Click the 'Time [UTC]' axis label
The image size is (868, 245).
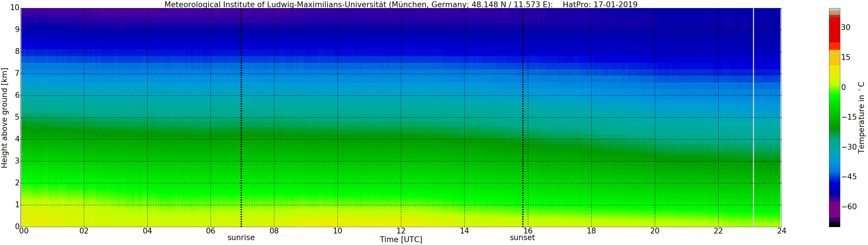[401, 240]
